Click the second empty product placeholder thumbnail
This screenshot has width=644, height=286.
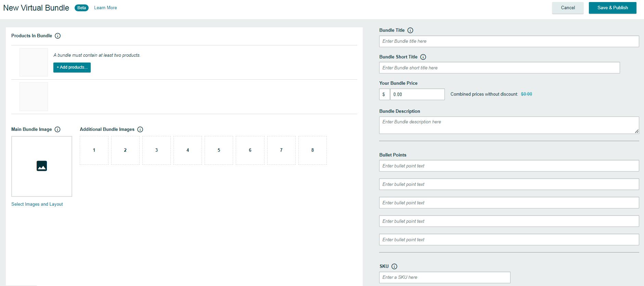[x=34, y=97]
